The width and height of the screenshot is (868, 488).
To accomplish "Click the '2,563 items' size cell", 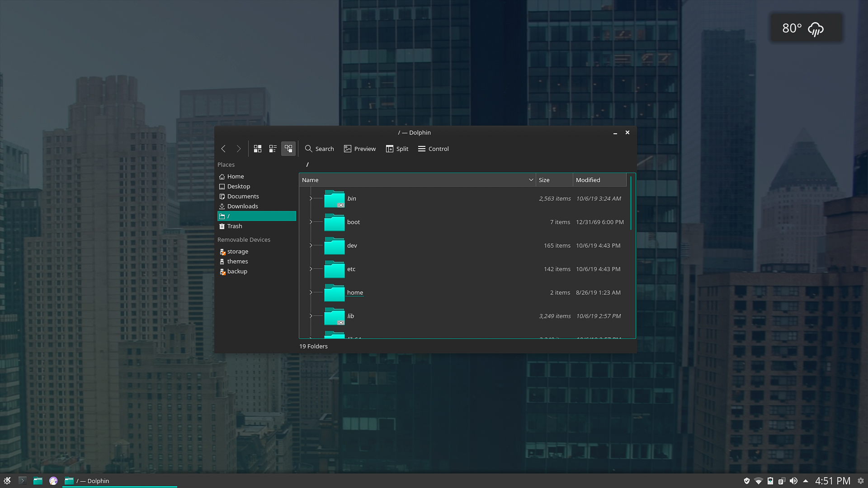I will 555,198.
